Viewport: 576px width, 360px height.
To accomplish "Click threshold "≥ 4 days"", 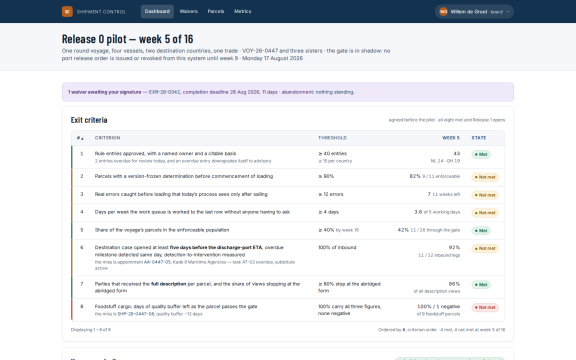I will (x=328, y=212).
